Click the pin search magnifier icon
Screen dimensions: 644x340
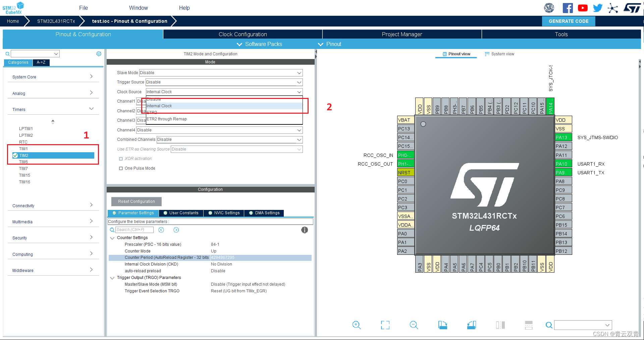pos(549,325)
